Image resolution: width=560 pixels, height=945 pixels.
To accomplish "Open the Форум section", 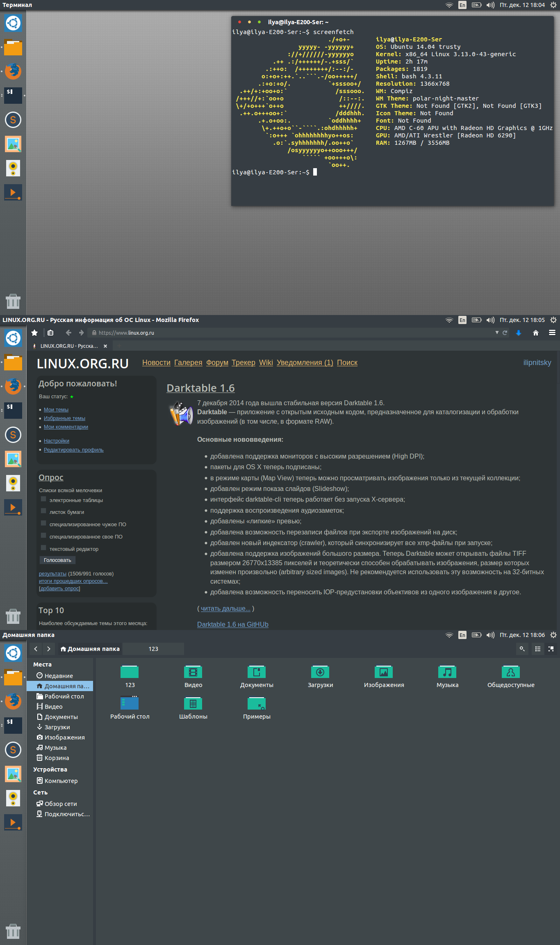I will (217, 363).
